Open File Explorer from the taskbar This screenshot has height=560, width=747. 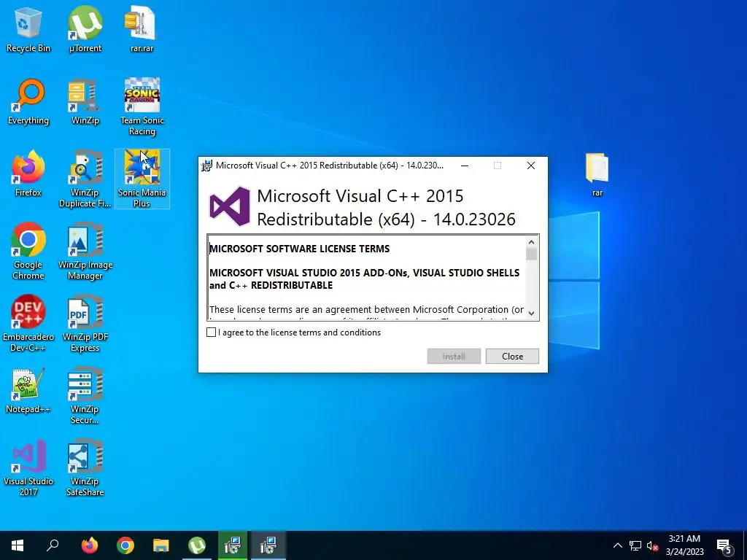pos(161,545)
